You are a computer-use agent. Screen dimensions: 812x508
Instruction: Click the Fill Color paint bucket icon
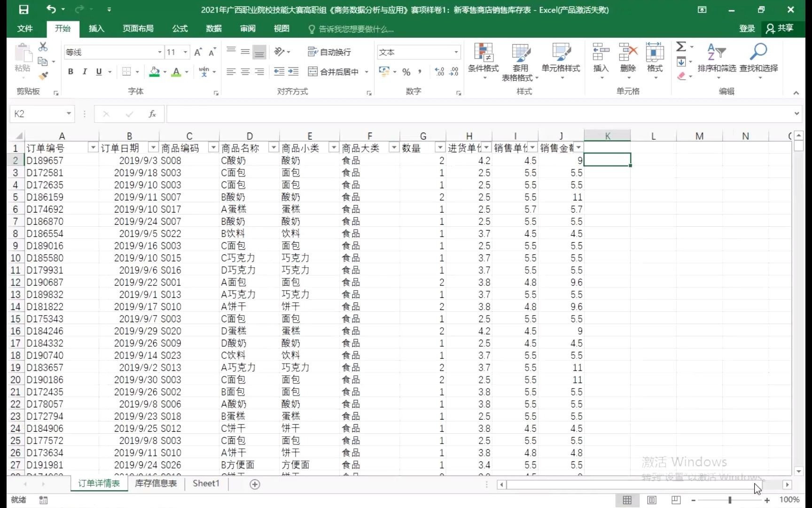click(x=154, y=71)
